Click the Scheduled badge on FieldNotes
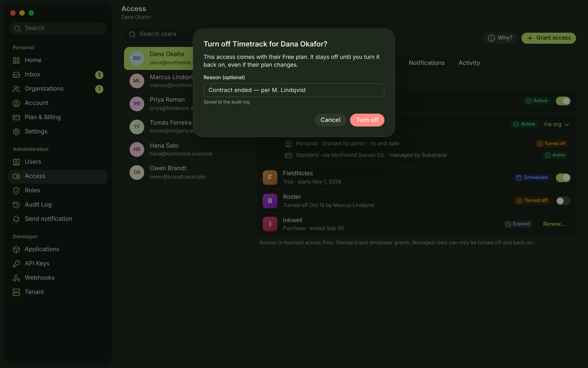588x368 pixels. (532, 178)
